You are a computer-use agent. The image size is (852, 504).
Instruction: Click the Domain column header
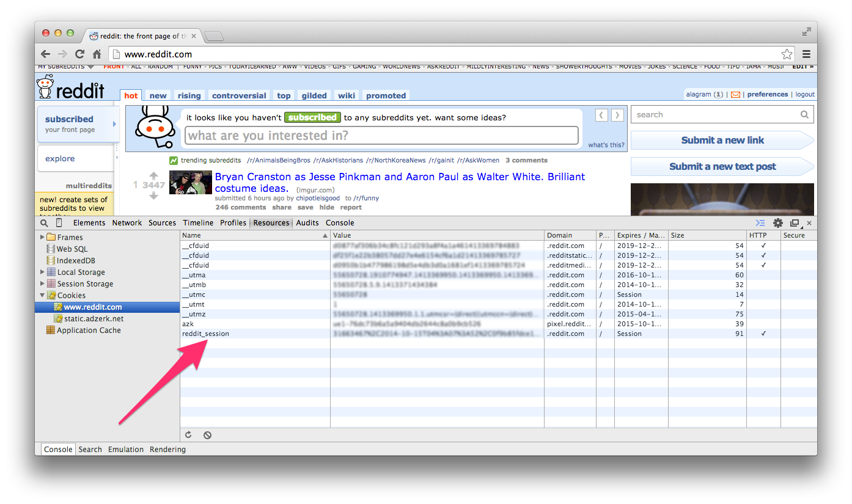(570, 235)
